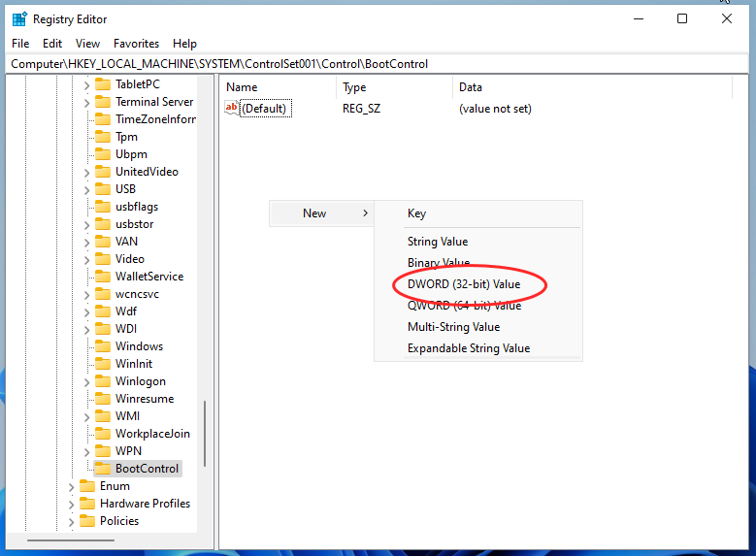Viewport: 756px width, 556px height.
Task: Choose Binary Value in submenu
Action: click(x=439, y=263)
